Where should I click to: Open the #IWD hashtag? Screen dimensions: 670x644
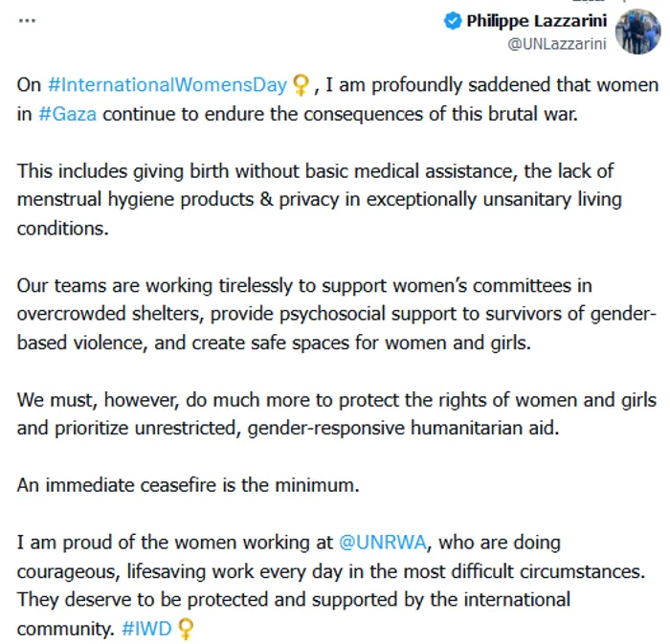(146, 629)
